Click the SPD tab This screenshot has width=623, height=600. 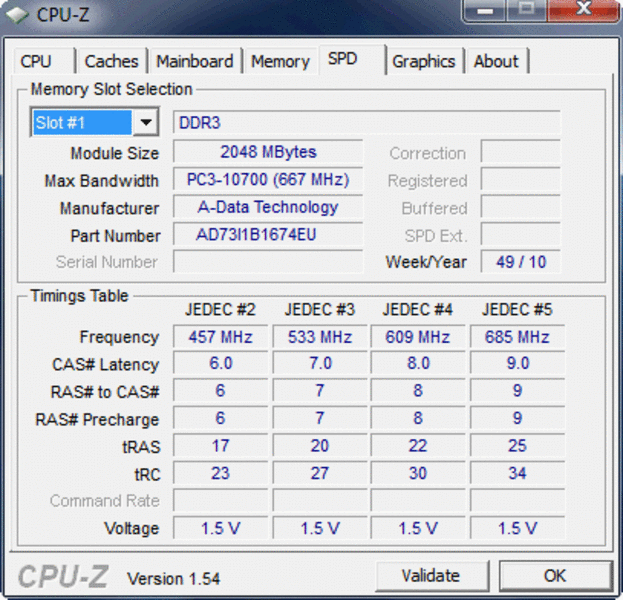[x=352, y=60]
